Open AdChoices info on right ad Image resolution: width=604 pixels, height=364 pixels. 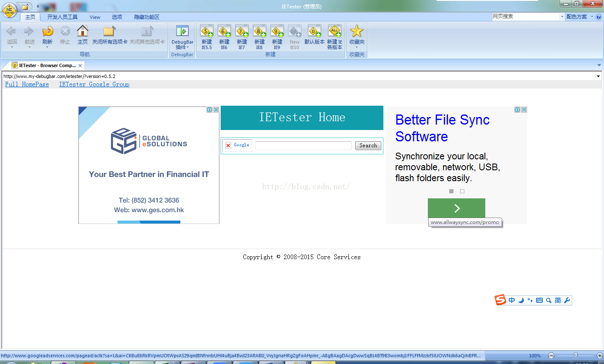pos(517,110)
